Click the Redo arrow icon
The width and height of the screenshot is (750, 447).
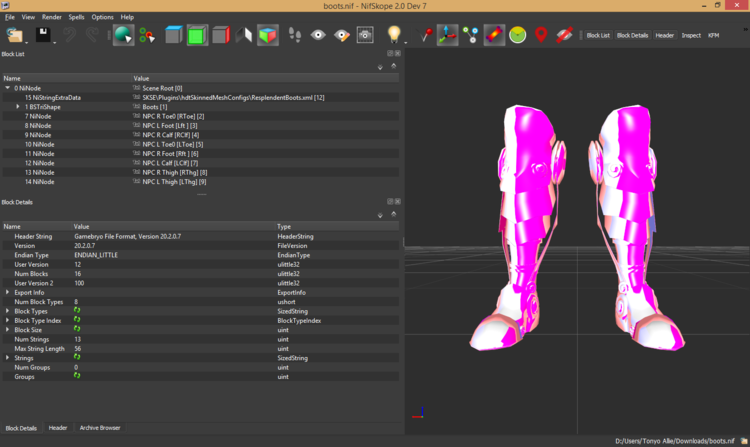click(92, 35)
